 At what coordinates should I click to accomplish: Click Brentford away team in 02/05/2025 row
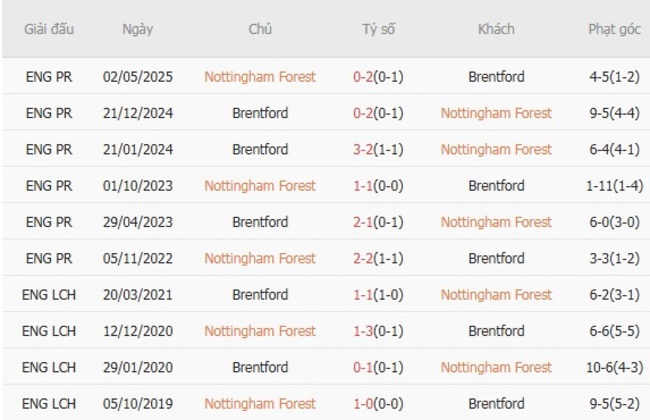click(496, 77)
